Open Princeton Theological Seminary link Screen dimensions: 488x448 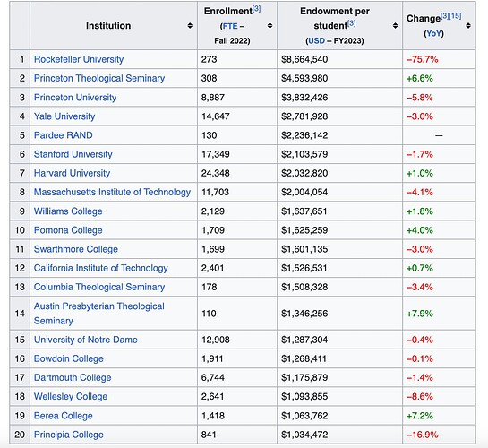point(99,78)
